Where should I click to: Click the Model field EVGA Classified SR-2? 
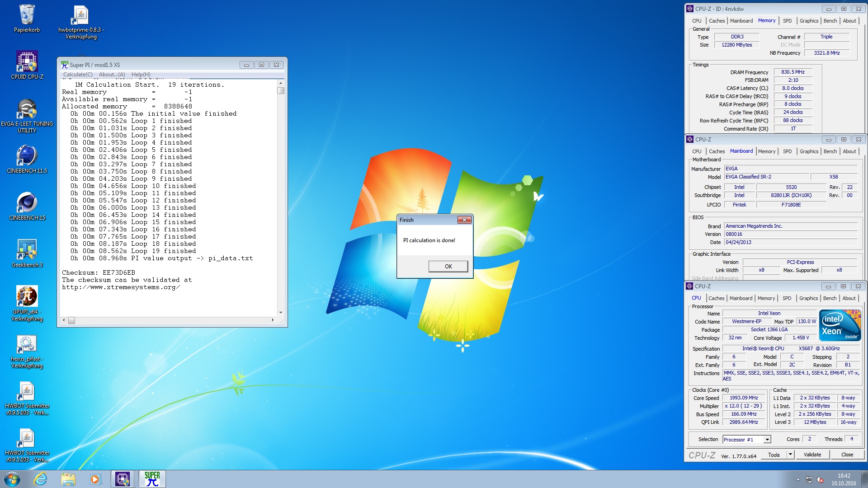coord(766,177)
